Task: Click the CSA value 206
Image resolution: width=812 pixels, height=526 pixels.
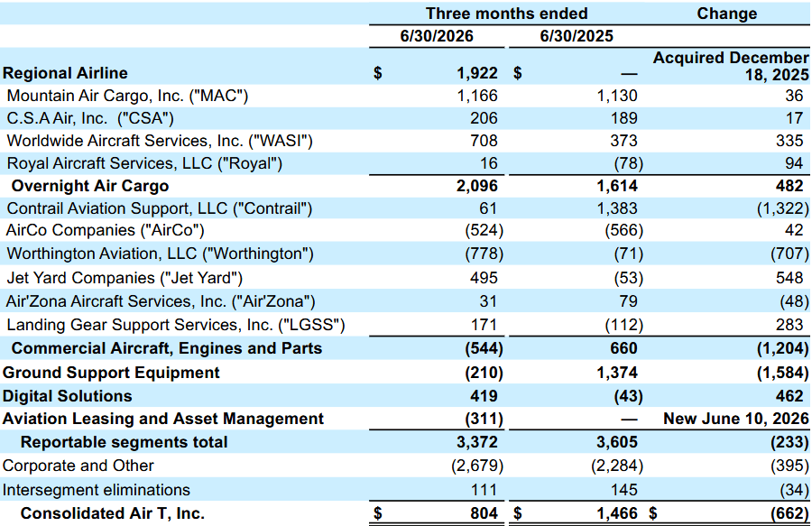Action: [484, 118]
